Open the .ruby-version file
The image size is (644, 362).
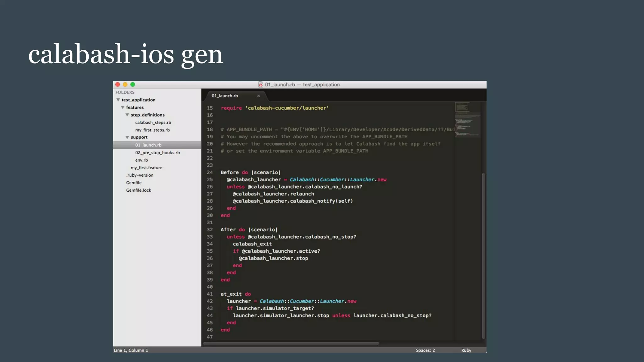(x=140, y=175)
